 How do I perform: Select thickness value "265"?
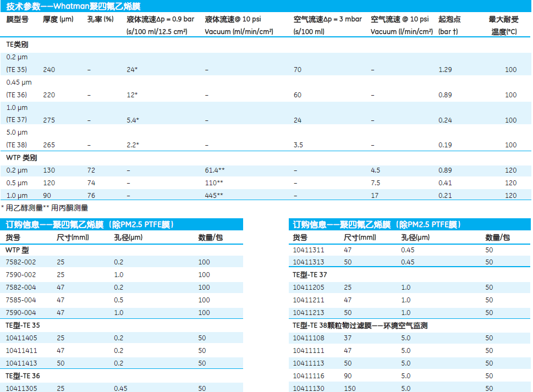click(x=49, y=145)
